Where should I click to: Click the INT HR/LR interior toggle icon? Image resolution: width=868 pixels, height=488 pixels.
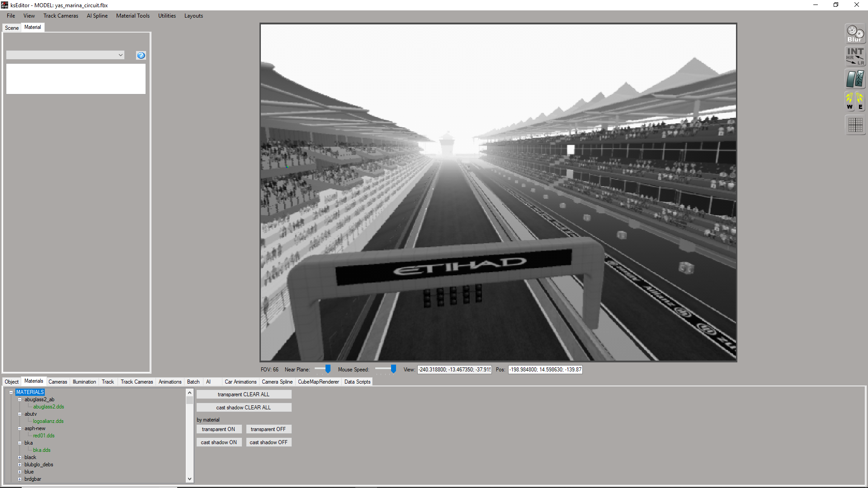click(x=855, y=56)
